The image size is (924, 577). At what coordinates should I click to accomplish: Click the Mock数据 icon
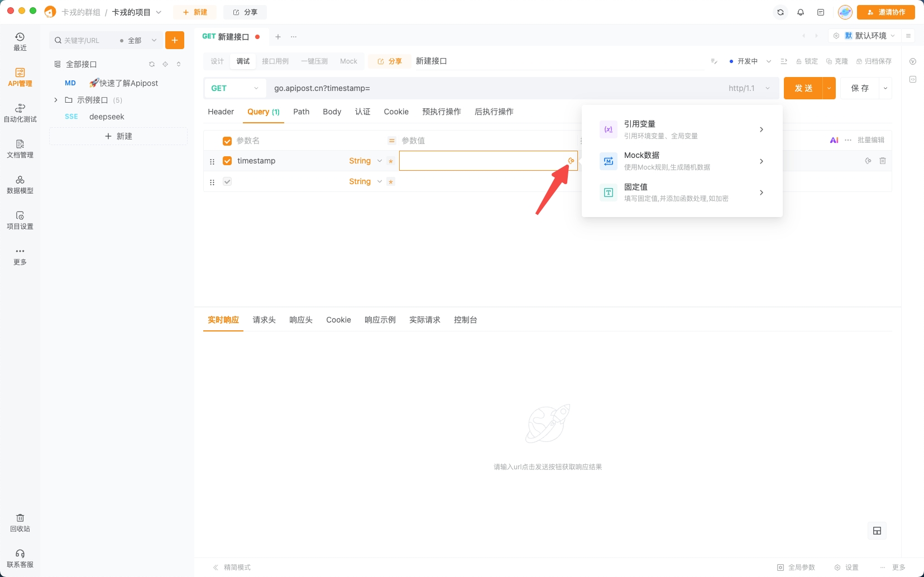tap(609, 161)
